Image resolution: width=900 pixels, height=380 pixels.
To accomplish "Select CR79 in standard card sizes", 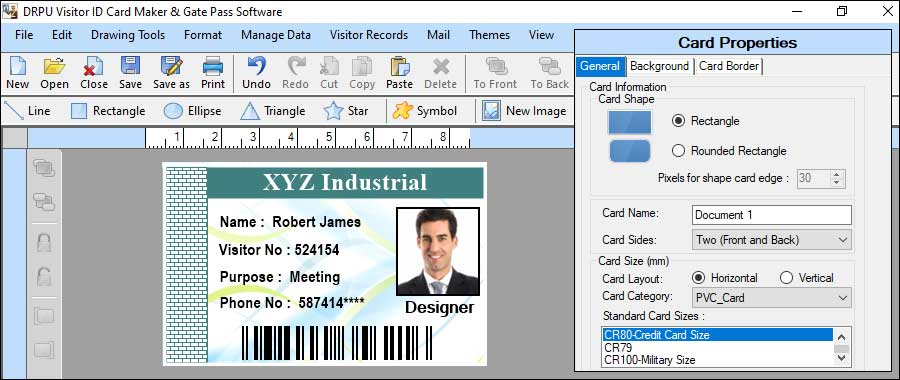I will [x=718, y=347].
